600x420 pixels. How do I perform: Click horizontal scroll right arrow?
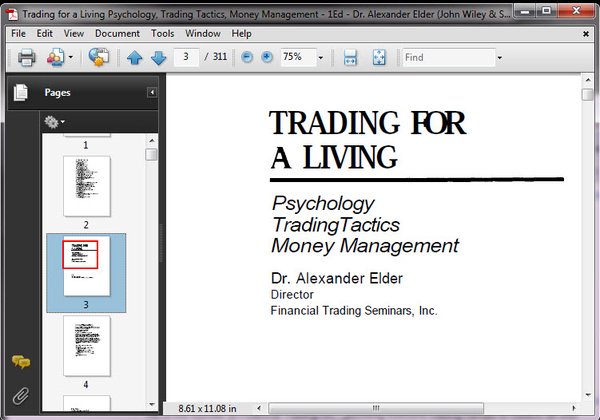coord(574,408)
